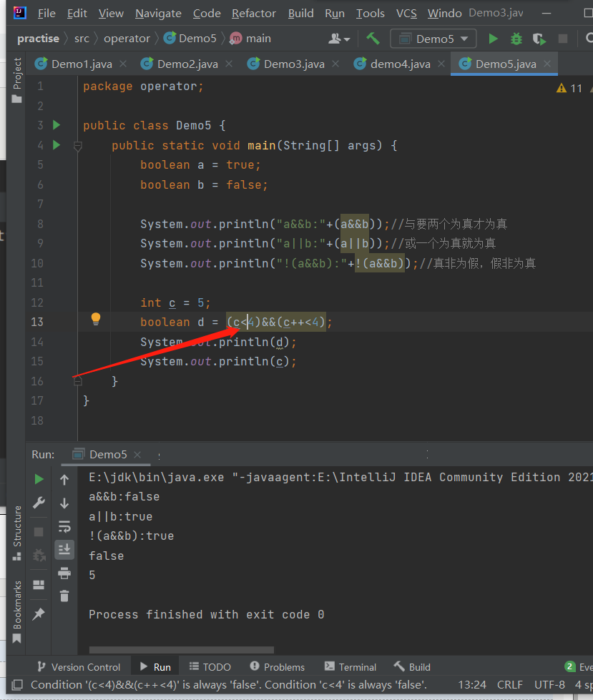The width and height of the screenshot is (593, 700).
Task: Open the File menu
Action: click(x=46, y=14)
